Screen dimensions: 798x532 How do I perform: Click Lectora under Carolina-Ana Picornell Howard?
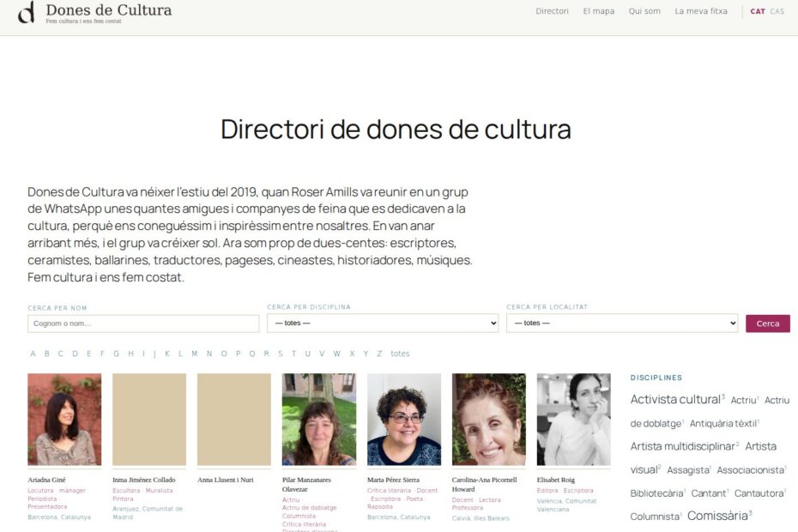490,500
